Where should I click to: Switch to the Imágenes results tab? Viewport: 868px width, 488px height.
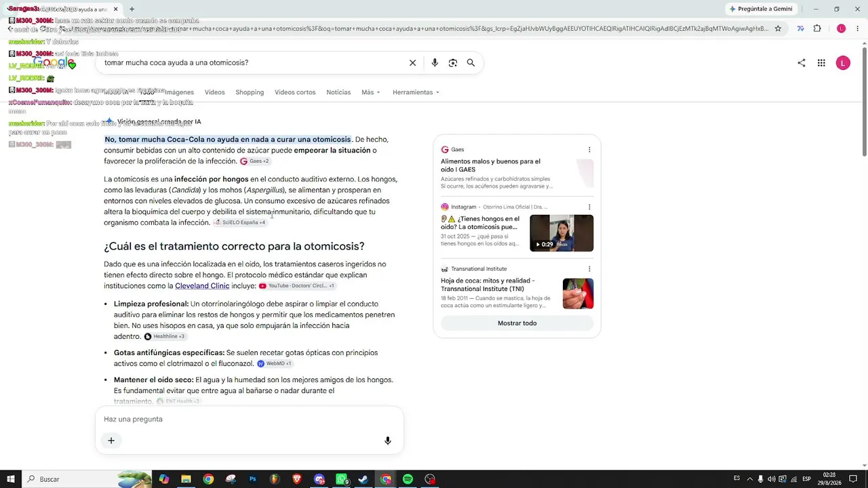click(x=179, y=92)
